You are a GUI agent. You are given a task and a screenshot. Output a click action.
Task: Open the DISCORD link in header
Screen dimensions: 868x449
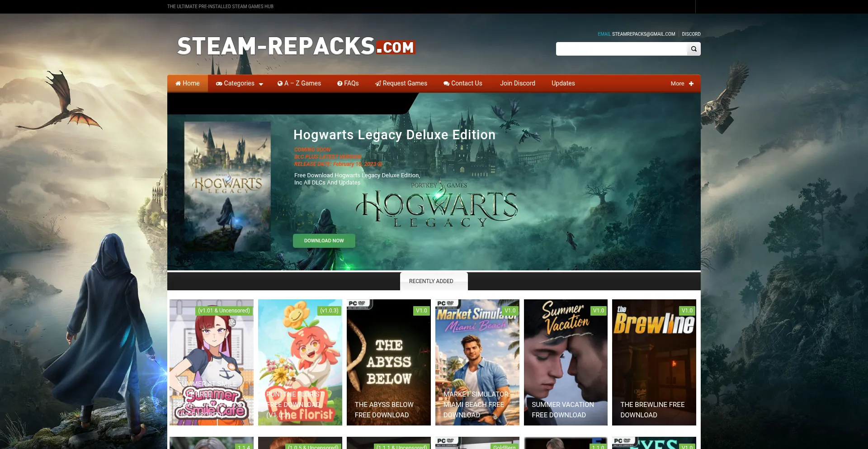(691, 34)
